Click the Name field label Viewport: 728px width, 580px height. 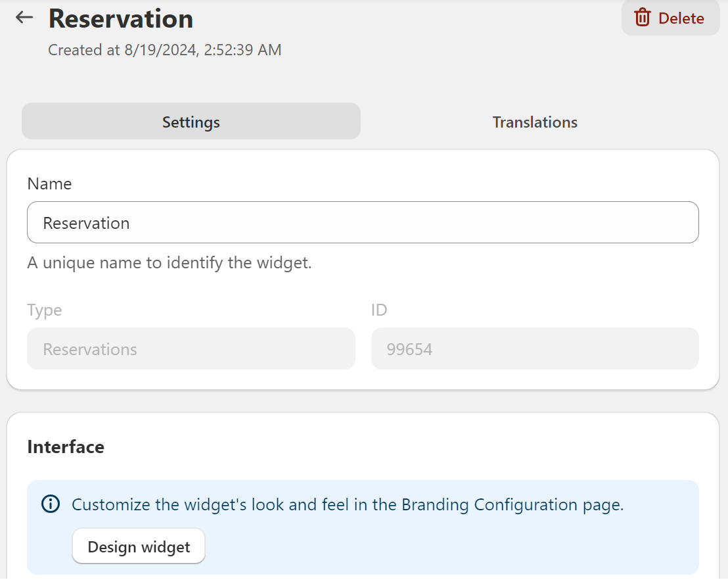[50, 183]
